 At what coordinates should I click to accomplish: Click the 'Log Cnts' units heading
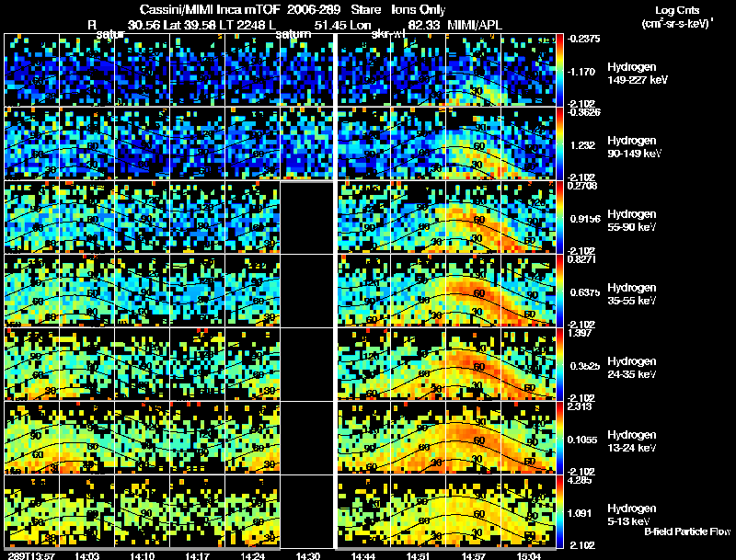[677, 10]
